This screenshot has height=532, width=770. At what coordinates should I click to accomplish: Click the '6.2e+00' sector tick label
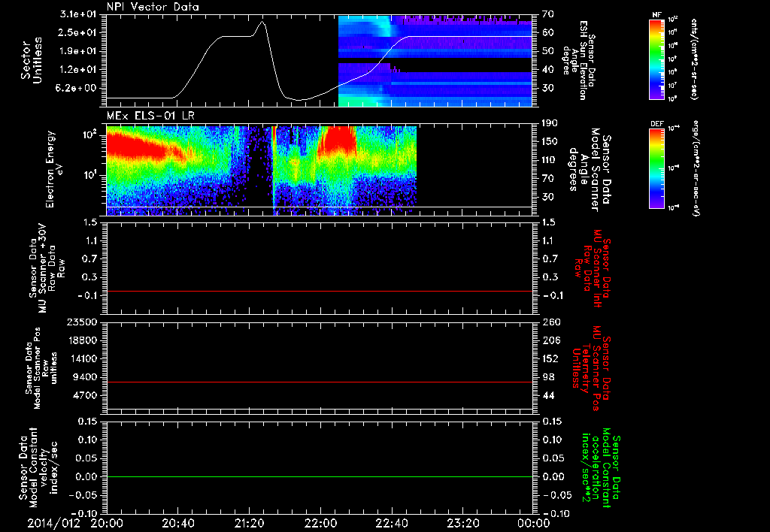[77, 89]
